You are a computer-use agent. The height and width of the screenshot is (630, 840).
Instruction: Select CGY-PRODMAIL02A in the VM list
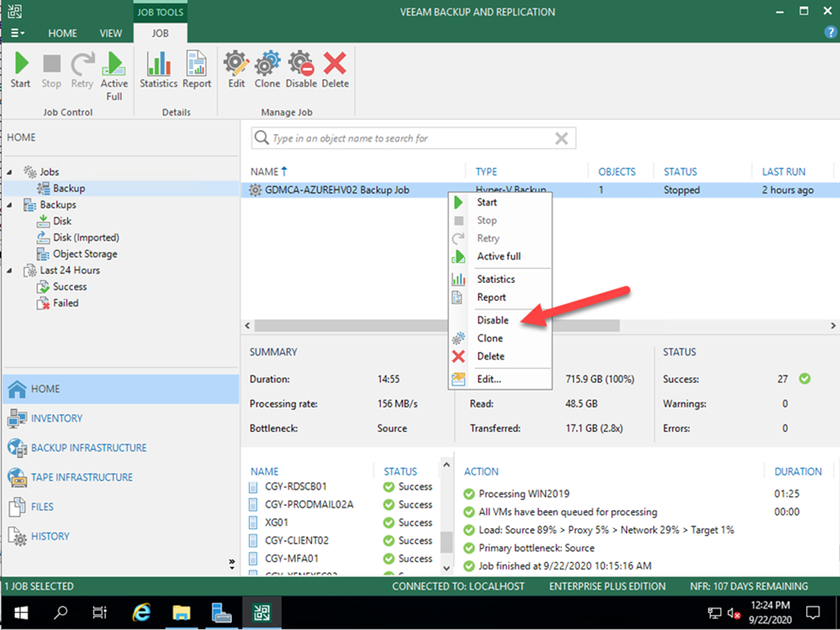(309, 504)
